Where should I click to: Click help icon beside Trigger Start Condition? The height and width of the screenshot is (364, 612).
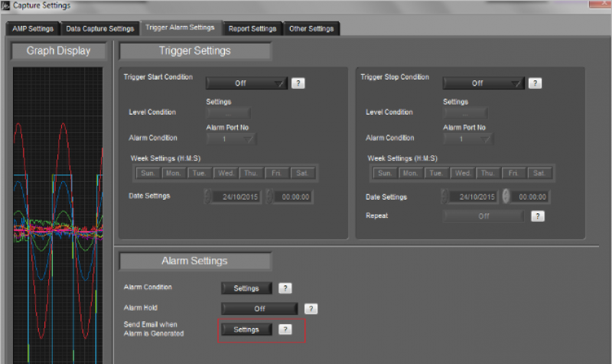(x=298, y=83)
